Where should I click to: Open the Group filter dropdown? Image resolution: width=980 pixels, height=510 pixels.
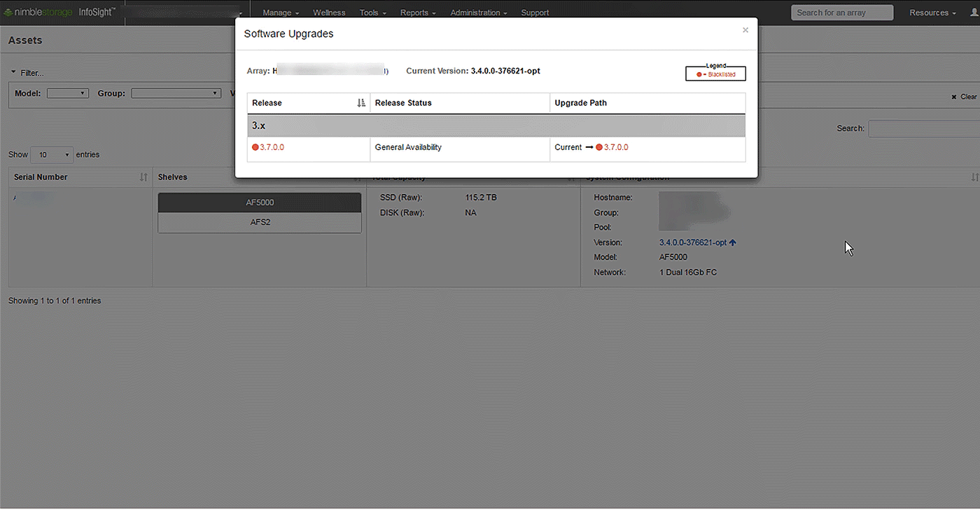coord(176,93)
